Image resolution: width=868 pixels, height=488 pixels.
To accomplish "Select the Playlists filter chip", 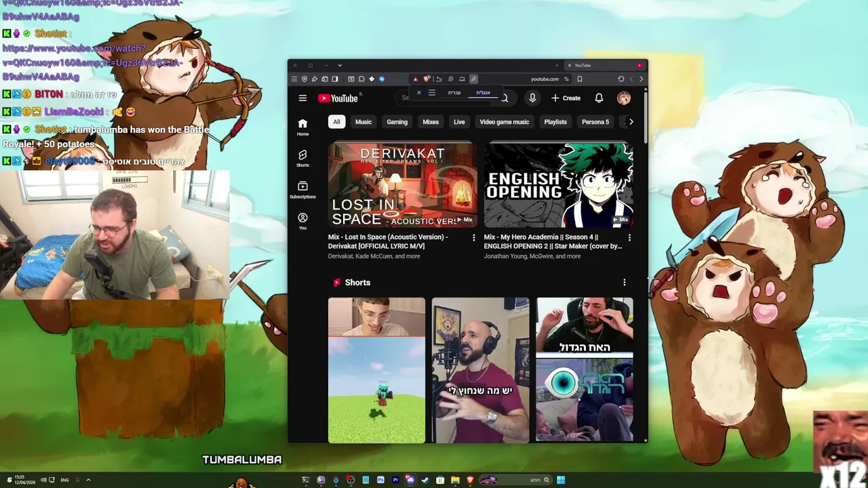I will (x=555, y=122).
